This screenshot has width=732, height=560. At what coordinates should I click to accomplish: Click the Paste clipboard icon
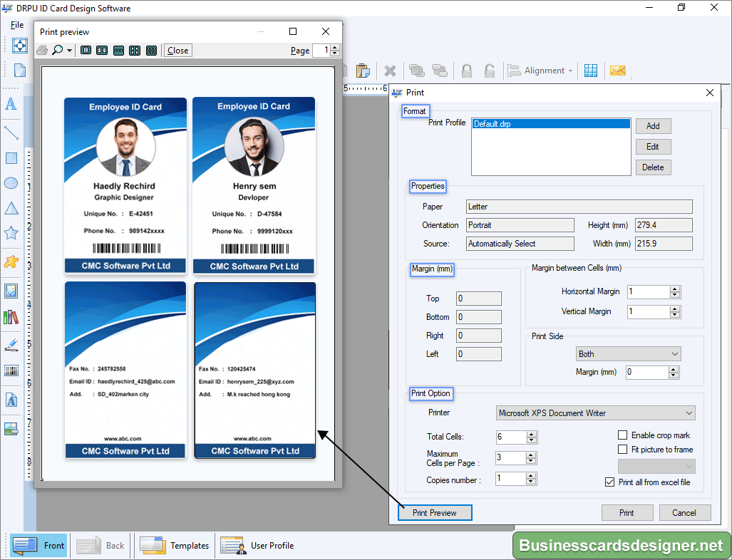(x=363, y=71)
